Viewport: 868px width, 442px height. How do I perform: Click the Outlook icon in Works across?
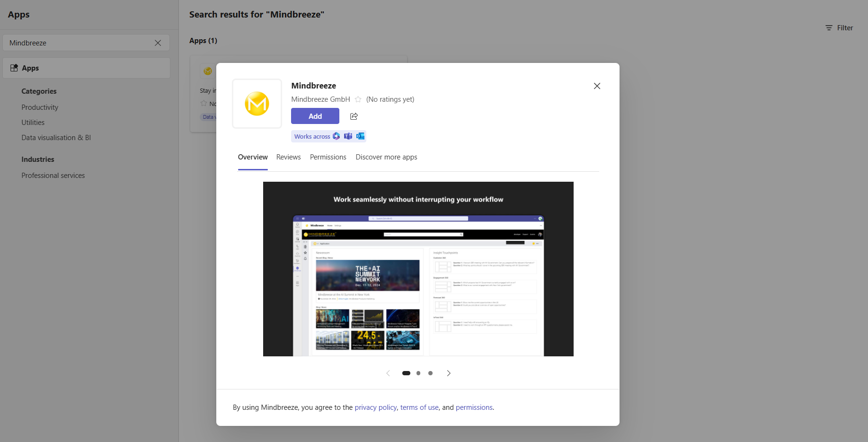[360, 136]
